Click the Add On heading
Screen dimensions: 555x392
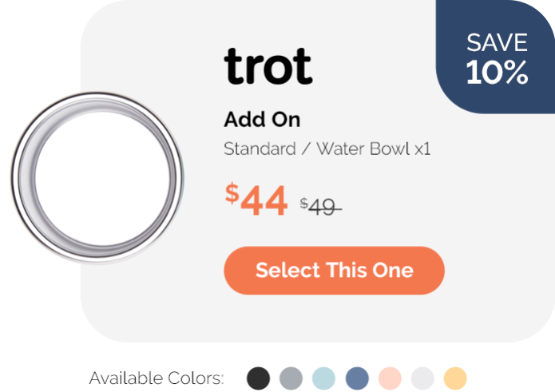pos(262,120)
